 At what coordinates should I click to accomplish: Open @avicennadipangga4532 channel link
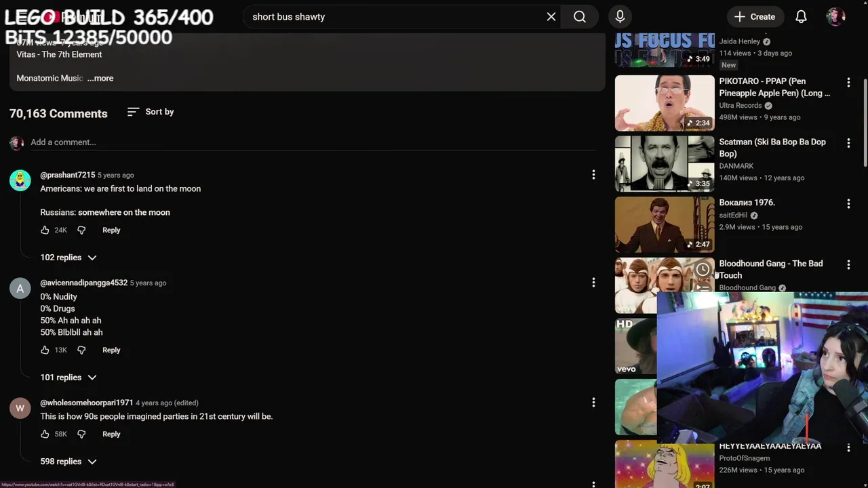point(83,283)
